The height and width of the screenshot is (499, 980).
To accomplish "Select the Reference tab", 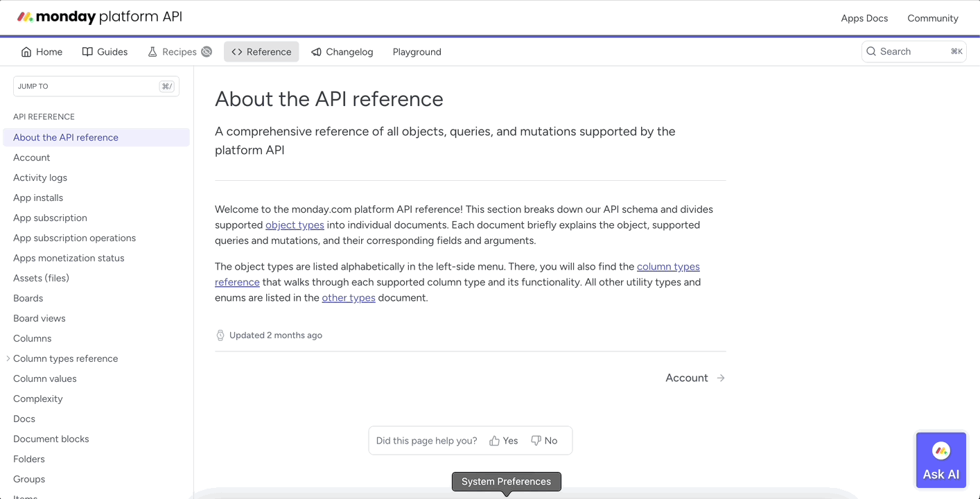I will tap(261, 52).
